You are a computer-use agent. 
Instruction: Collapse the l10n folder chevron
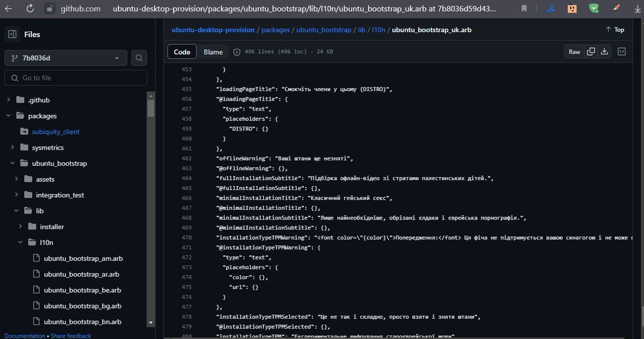tap(20, 242)
